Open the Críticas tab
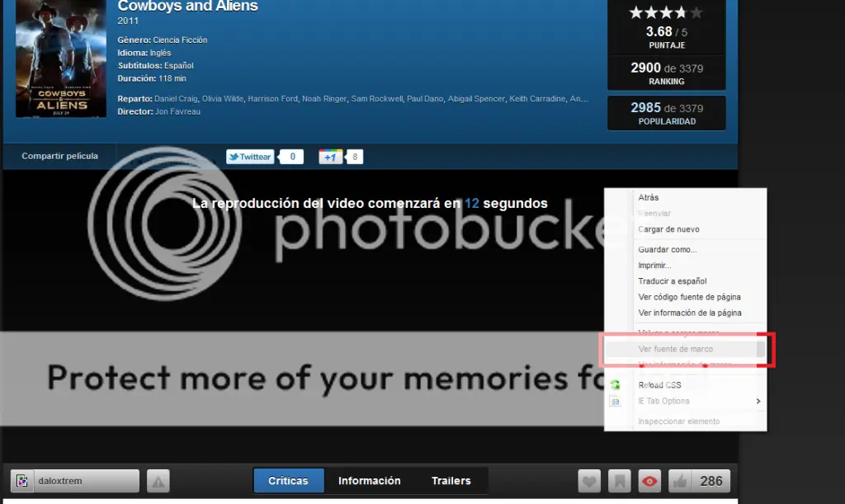845x504 pixels. click(x=288, y=480)
